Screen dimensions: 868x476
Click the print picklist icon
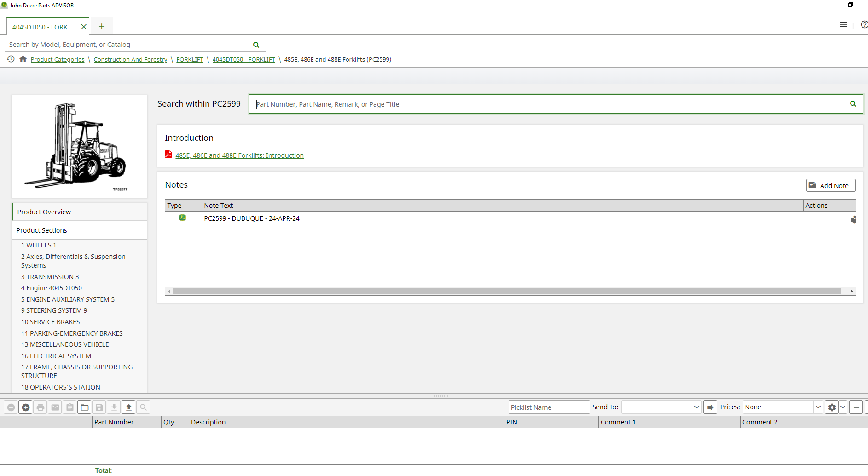[x=41, y=407]
